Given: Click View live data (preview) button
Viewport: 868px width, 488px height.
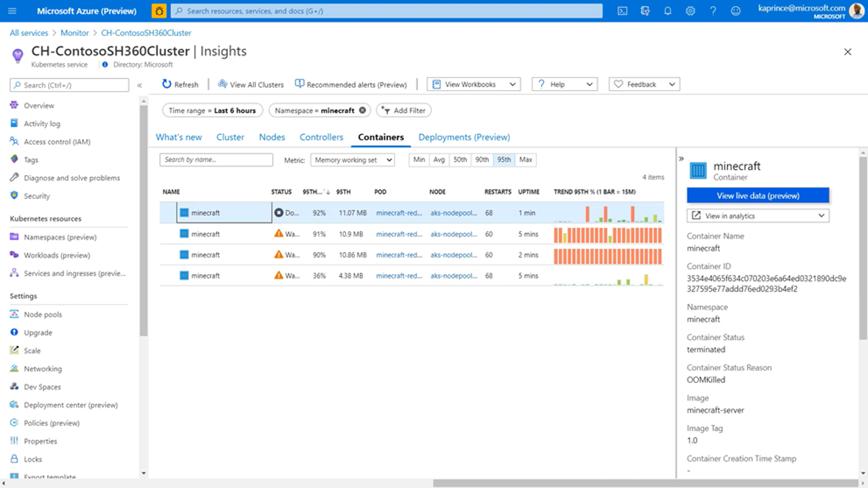Looking at the screenshot, I should [x=757, y=195].
